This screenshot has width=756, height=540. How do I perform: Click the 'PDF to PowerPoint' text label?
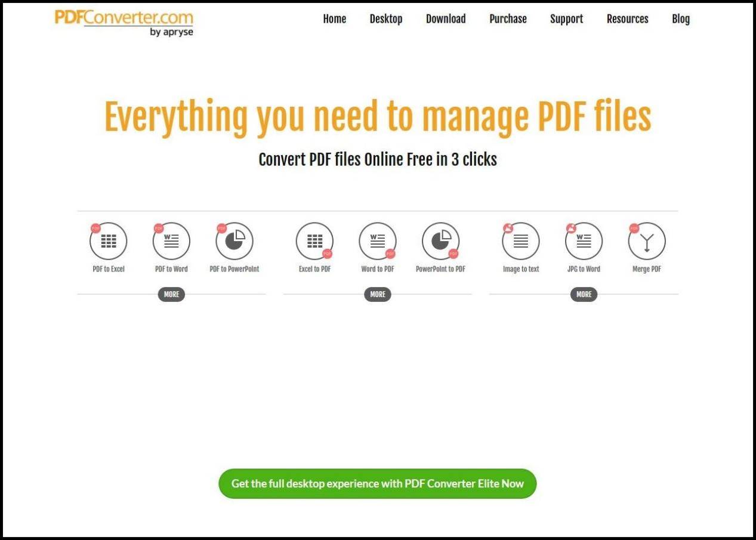234,269
